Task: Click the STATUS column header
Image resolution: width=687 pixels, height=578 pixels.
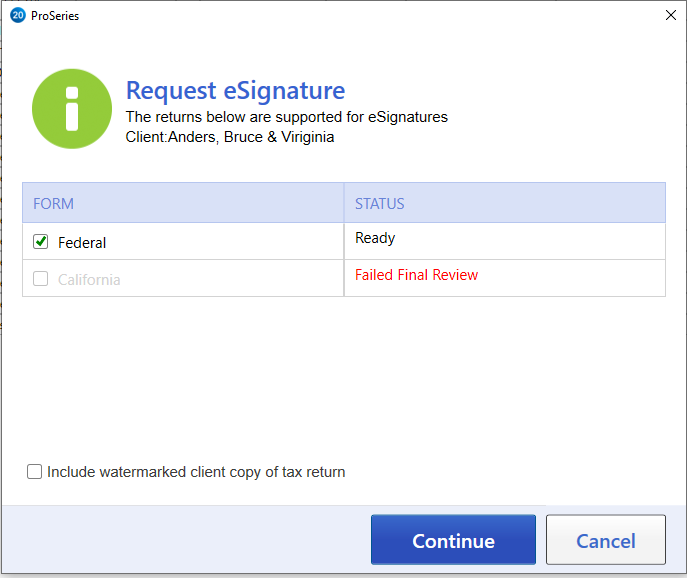Action: click(380, 203)
